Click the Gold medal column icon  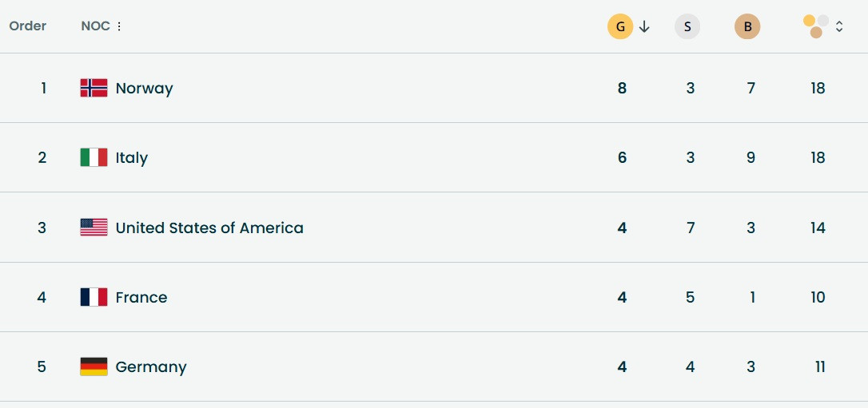pos(620,27)
